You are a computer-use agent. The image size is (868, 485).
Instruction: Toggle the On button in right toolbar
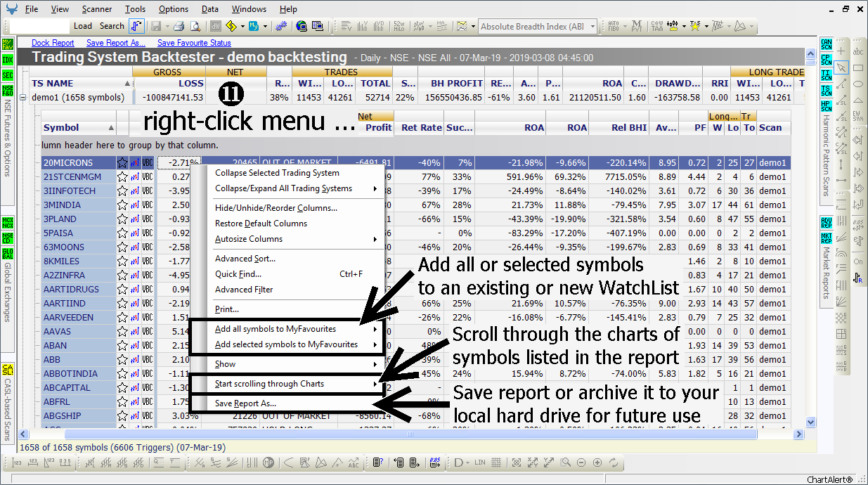858,261
